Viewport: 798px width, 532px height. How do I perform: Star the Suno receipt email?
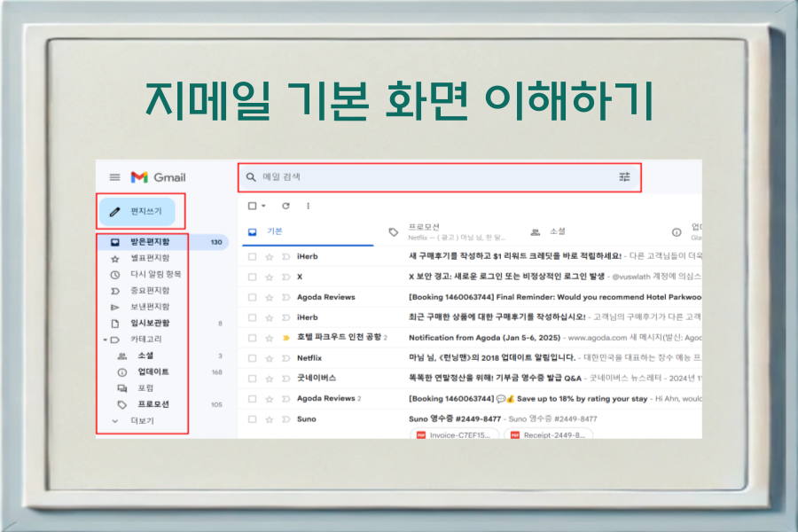(270, 419)
